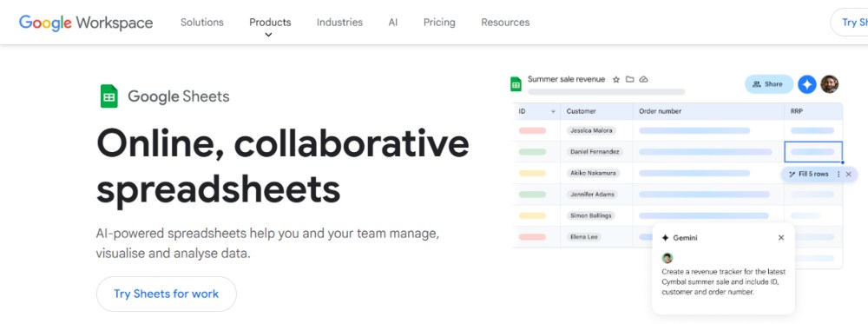Screen dimensions: 868x324
Task: Click the user profile avatar
Action: (x=829, y=84)
